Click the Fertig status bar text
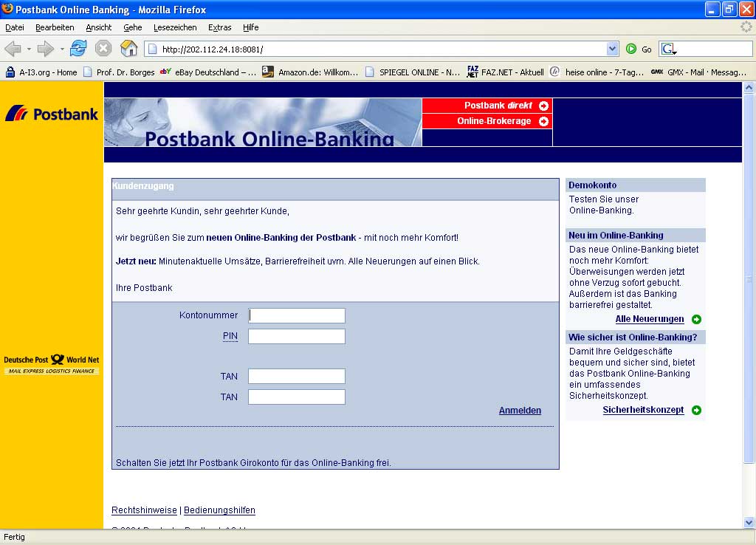Screen dimensions: 756x545 click(x=14, y=538)
